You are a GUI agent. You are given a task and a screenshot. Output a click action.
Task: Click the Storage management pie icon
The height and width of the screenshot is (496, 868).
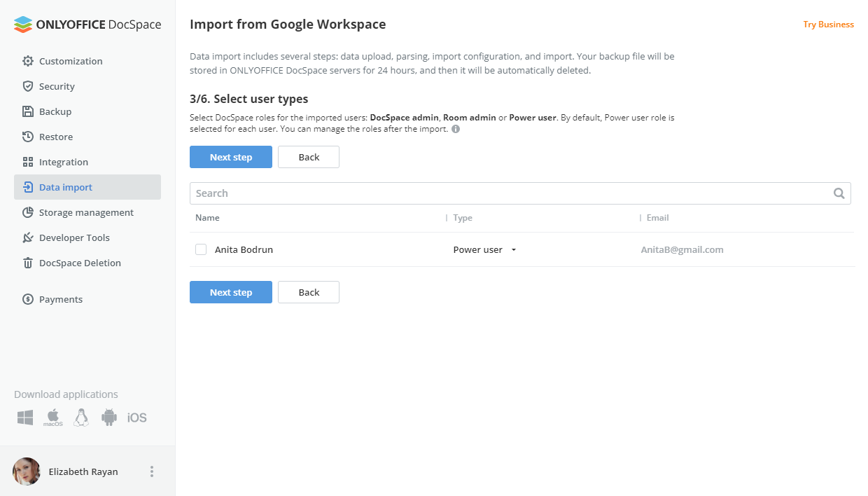(x=28, y=212)
